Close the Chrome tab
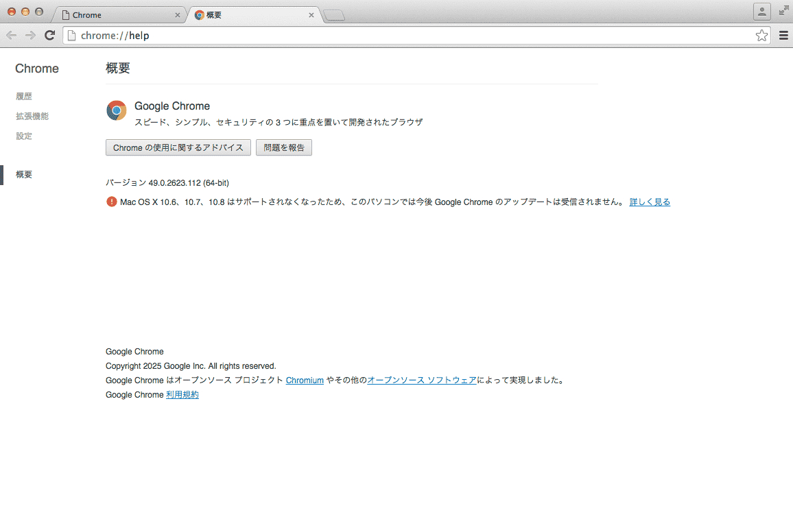This screenshot has height=532, width=793. coord(178,15)
